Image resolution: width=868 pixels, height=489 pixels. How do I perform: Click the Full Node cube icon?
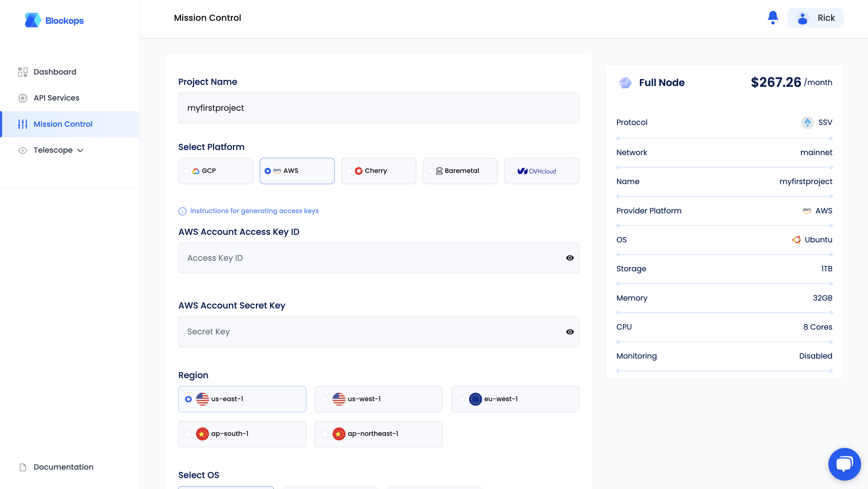(x=625, y=82)
